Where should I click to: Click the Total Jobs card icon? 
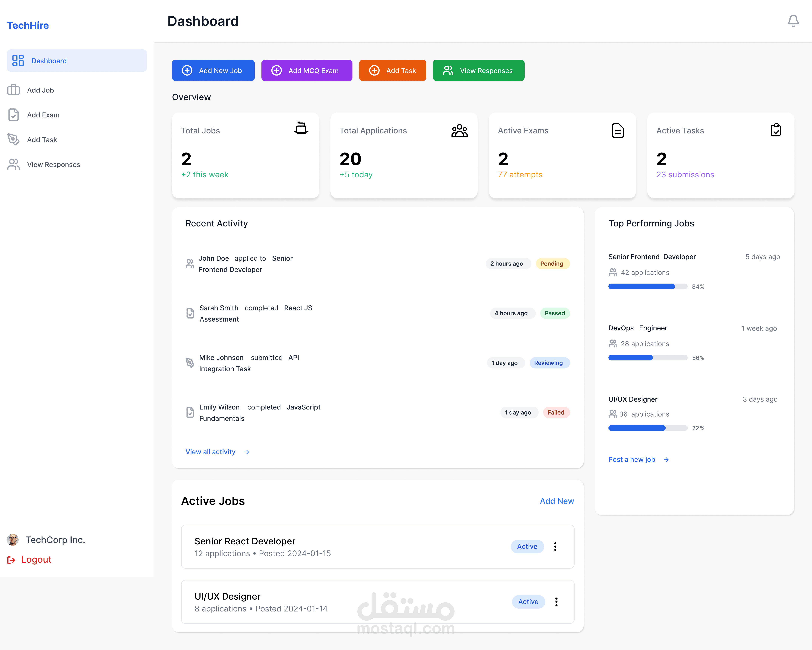(x=301, y=128)
